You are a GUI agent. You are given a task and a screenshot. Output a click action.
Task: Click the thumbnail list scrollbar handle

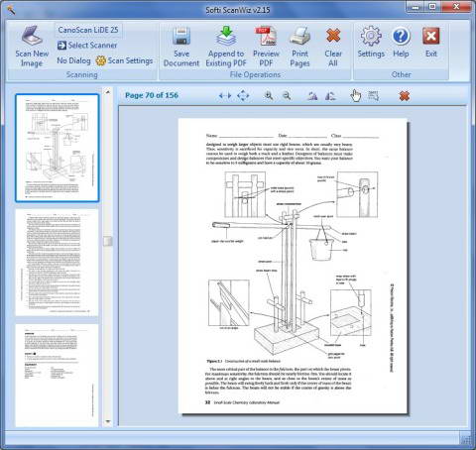point(108,241)
